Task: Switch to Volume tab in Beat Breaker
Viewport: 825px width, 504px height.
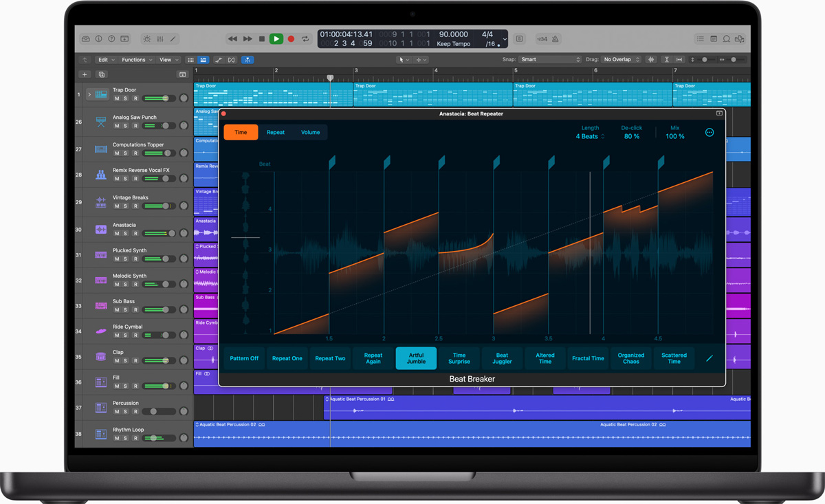Action: [x=310, y=132]
